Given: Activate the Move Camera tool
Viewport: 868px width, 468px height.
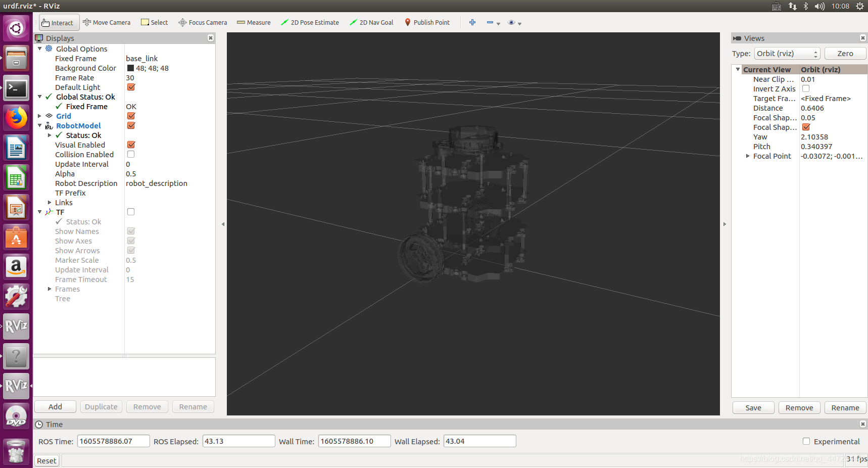Looking at the screenshot, I should [x=107, y=22].
